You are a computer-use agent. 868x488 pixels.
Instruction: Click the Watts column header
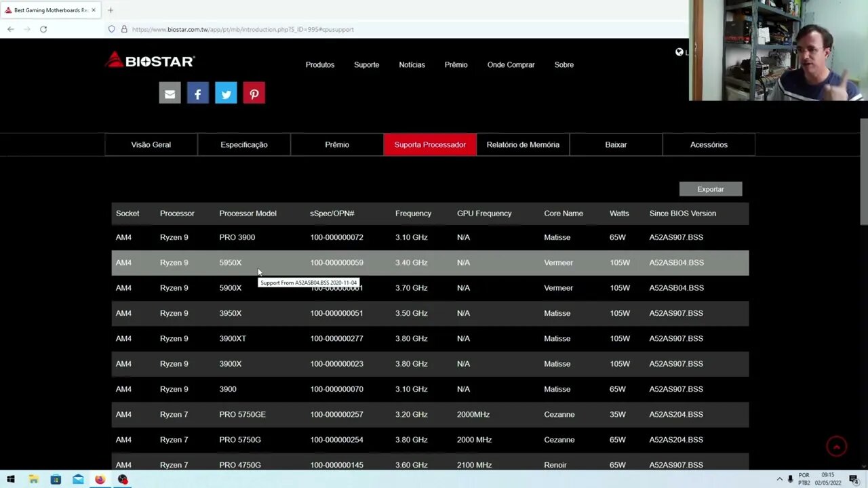pyautogui.click(x=619, y=213)
